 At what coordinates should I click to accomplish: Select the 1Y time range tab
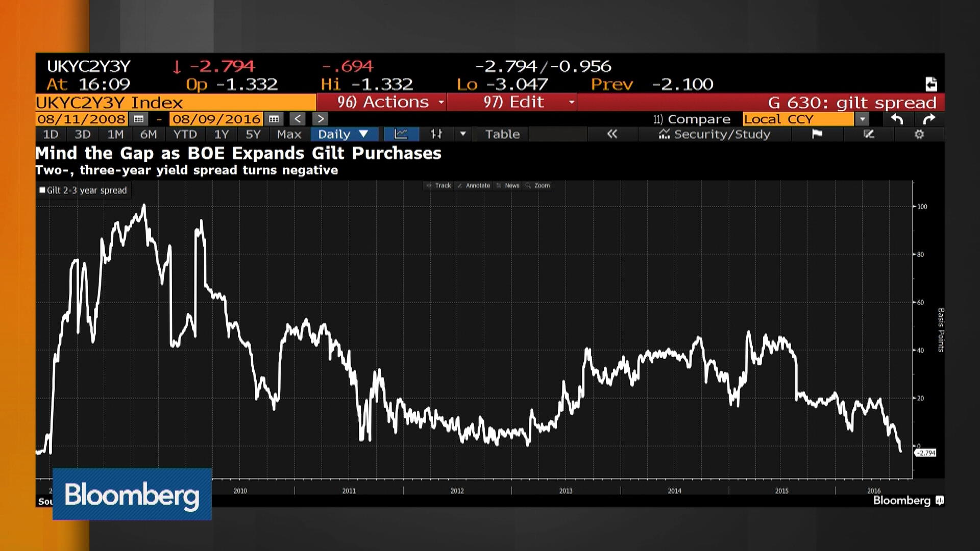(222, 134)
